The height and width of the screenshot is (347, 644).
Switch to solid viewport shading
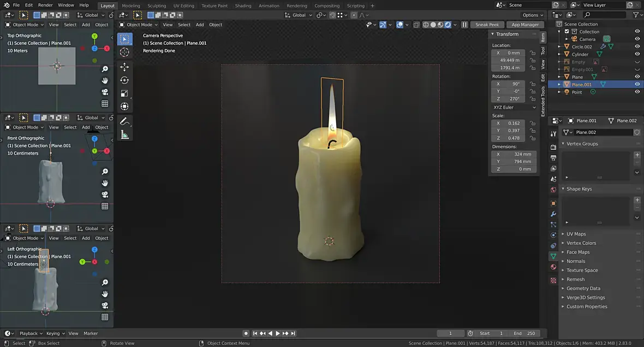pyautogui.click(x=433, y=25)
